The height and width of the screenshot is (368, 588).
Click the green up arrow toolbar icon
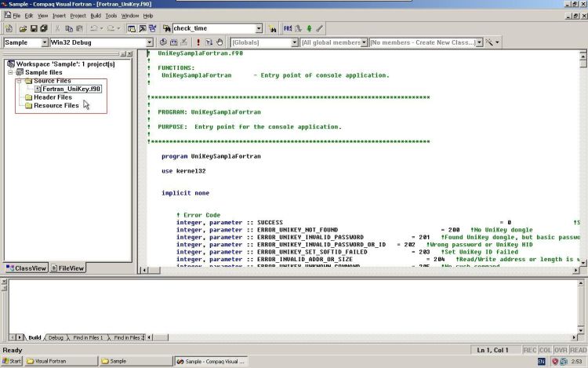tap(309, 28)
